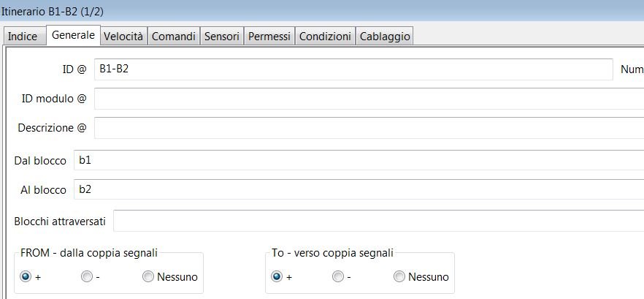Click the Al blocco field
644x299 pixels.
[359, 190]
